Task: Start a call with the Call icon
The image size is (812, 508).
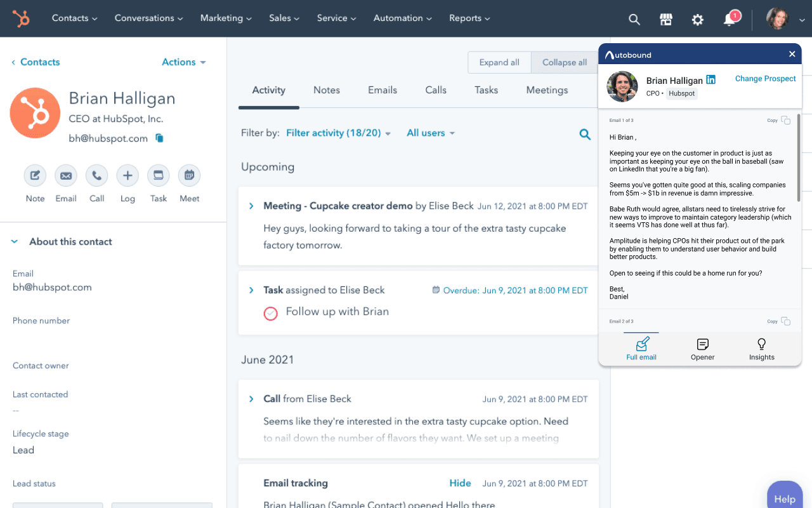Action: click(x=96, y=175)
